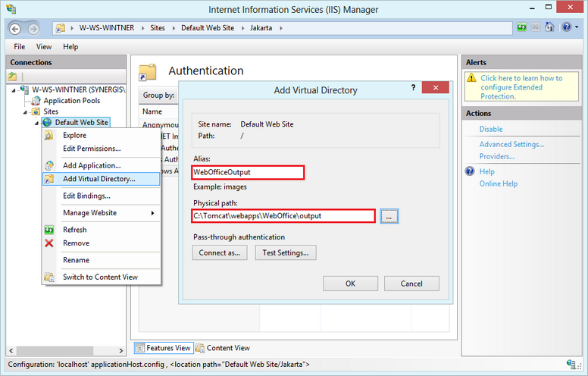Choose Explore from the context menu
This screenshot has width=588, height=376.
(102, 135)
